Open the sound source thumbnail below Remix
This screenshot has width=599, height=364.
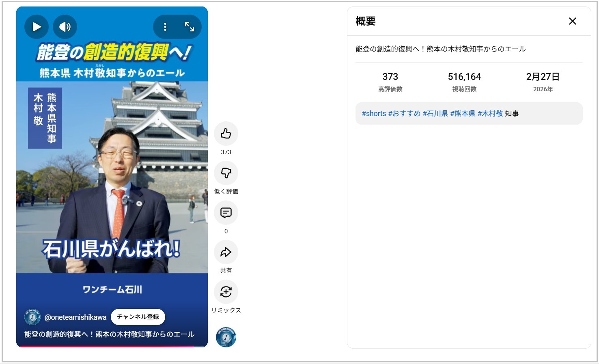pos(226,337)
